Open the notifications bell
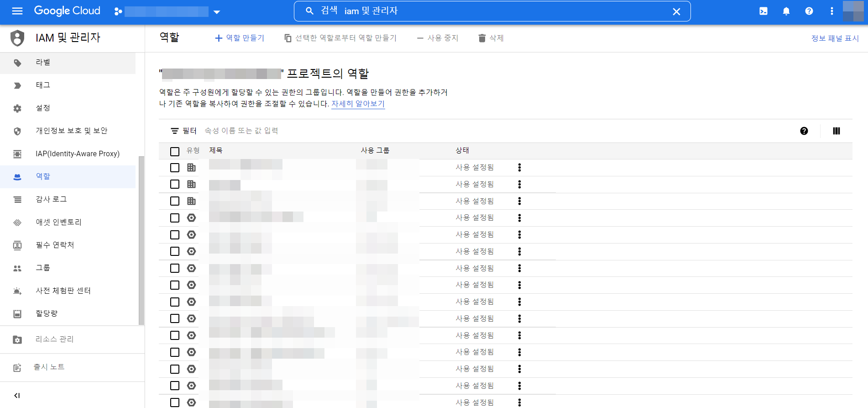Viewport: 868px width, 408px height. (x=786, y=11)
